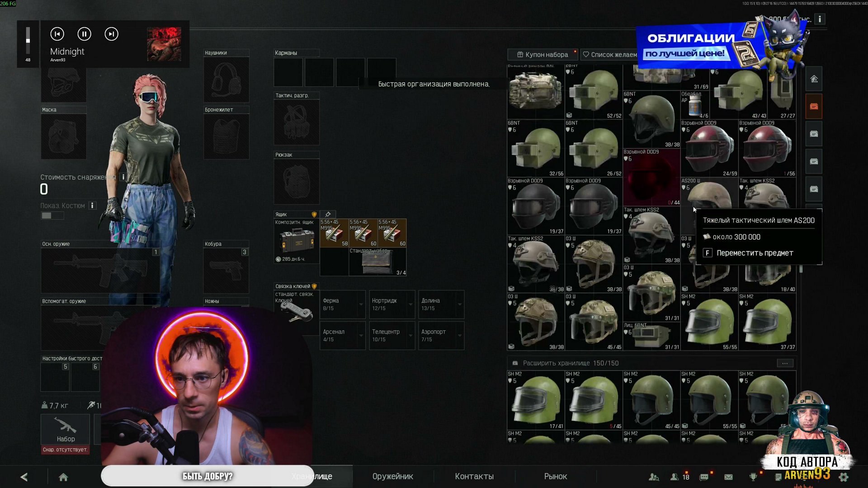Screen dimensions: 868x488
Task: Open the home icon in right sidebar
Action: 814,79
